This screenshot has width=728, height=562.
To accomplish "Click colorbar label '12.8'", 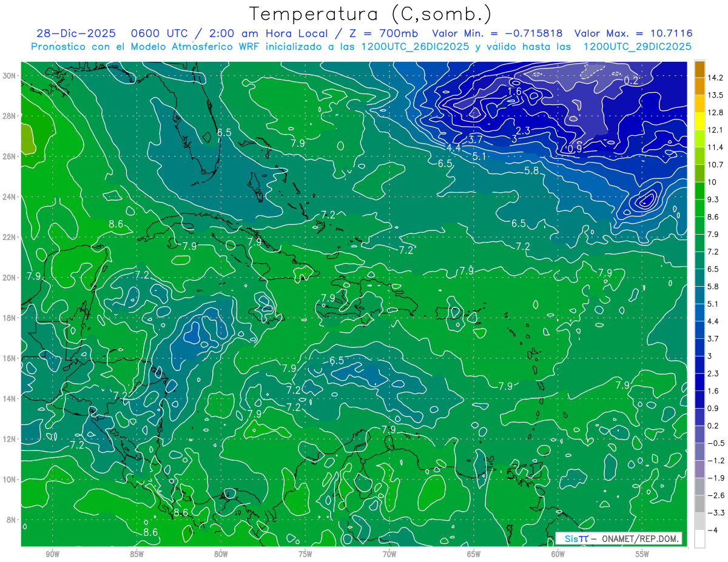I will click(715, 113).
